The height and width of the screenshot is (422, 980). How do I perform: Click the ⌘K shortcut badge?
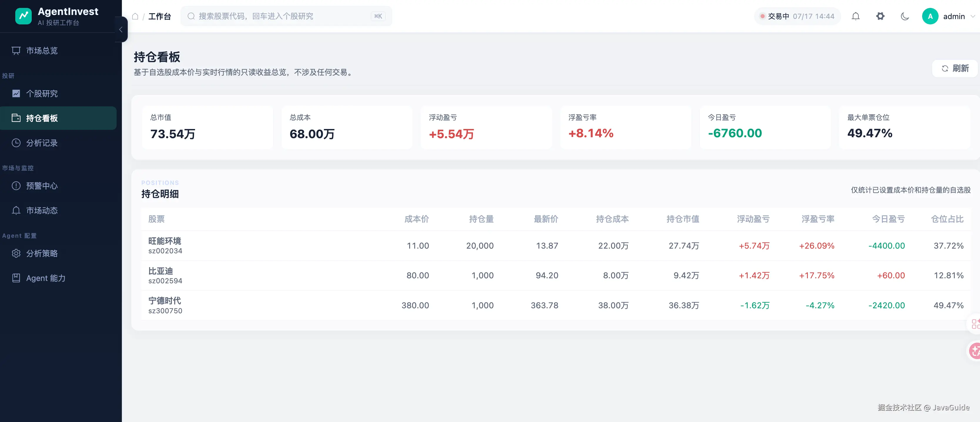378,16
